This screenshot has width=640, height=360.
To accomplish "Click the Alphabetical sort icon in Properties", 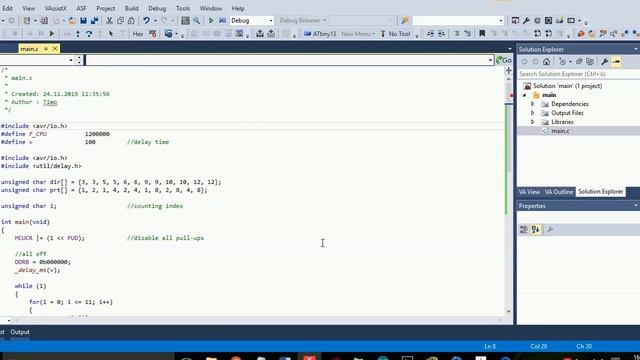I will coord(536,230).
